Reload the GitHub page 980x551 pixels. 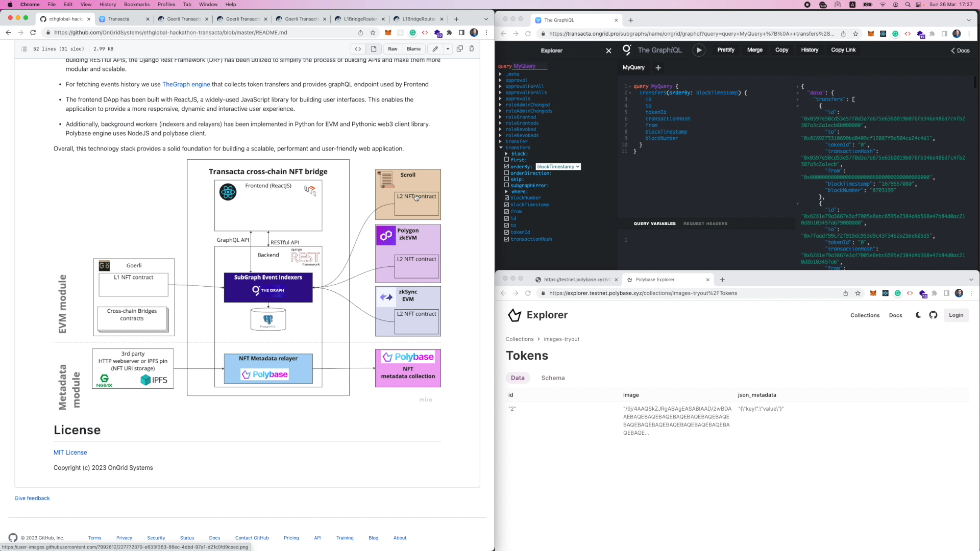33,33
